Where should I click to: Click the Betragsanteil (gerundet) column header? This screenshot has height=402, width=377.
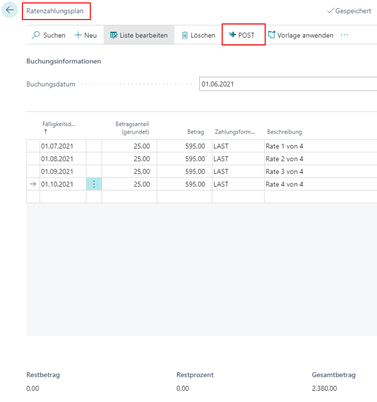click(x=132, y=128)
